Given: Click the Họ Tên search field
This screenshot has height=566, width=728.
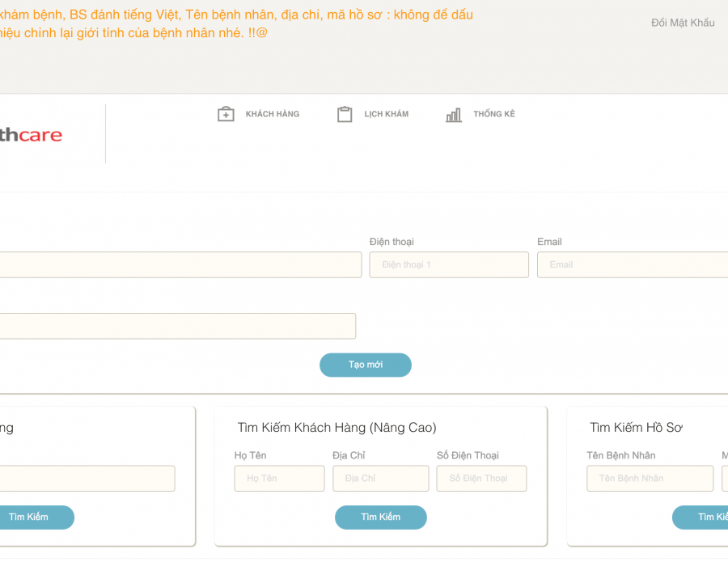Looking at the screenshot, I should (x=280, y=479).
